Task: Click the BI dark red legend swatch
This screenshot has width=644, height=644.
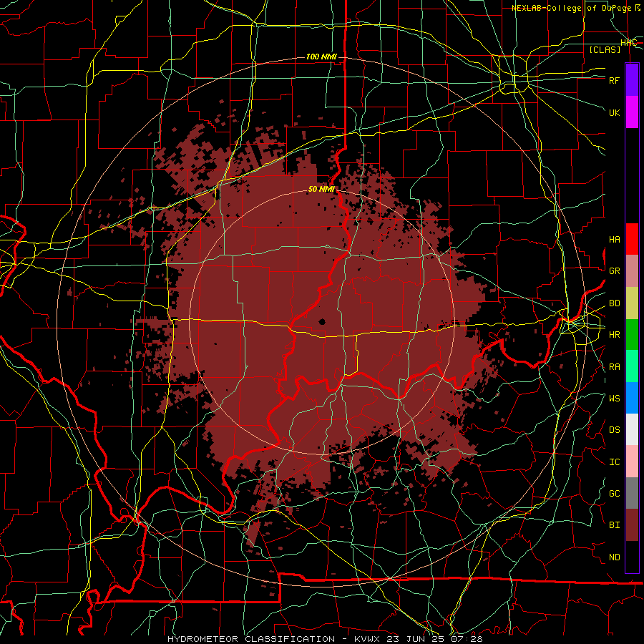Action: [x=632, y=525]
